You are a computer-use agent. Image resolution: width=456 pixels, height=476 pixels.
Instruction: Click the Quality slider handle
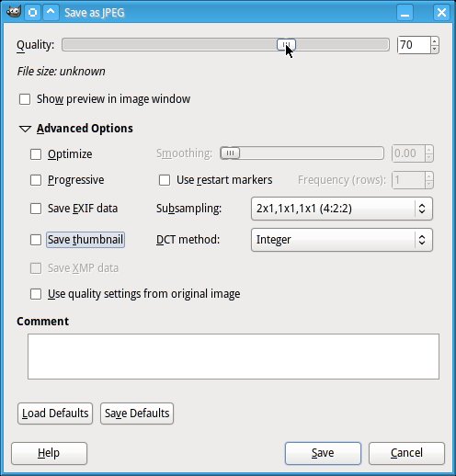tap(286, 45)
